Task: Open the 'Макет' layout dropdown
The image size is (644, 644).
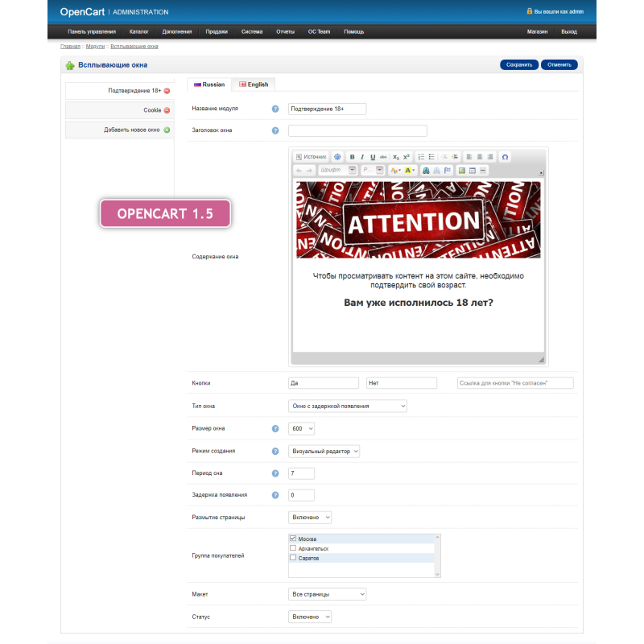Action: (x=327, y=594)
